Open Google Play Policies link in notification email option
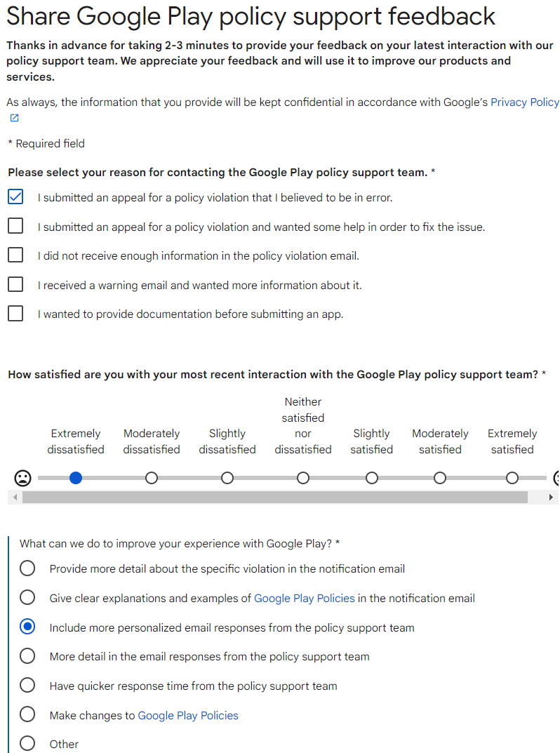This screenshot has height=753, width=560. (x=304, y=599)
